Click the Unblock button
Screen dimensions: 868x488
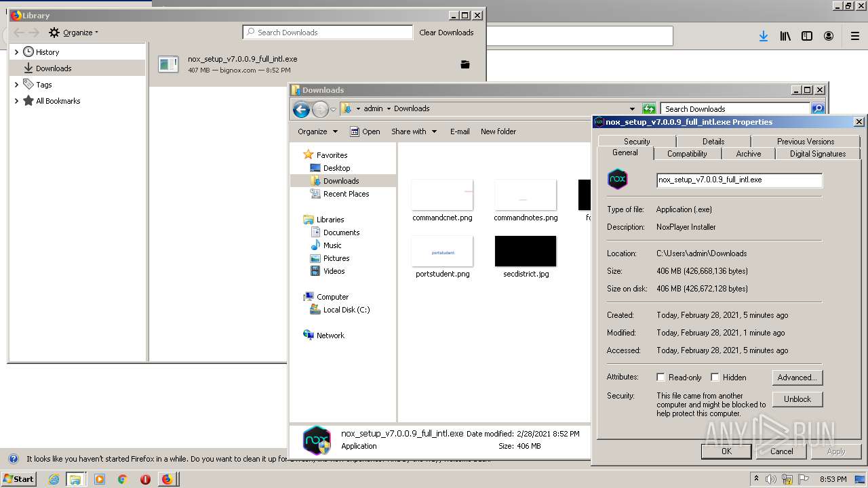point(797,399)
